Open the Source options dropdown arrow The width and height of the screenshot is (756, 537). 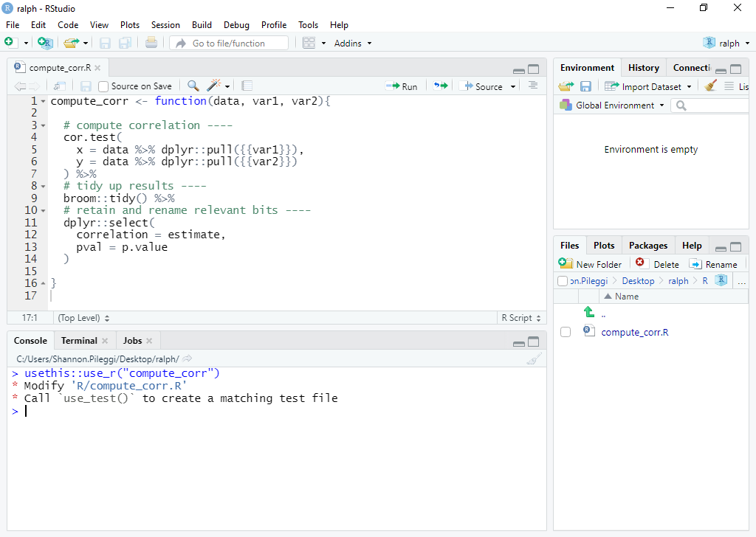(513, 87)
